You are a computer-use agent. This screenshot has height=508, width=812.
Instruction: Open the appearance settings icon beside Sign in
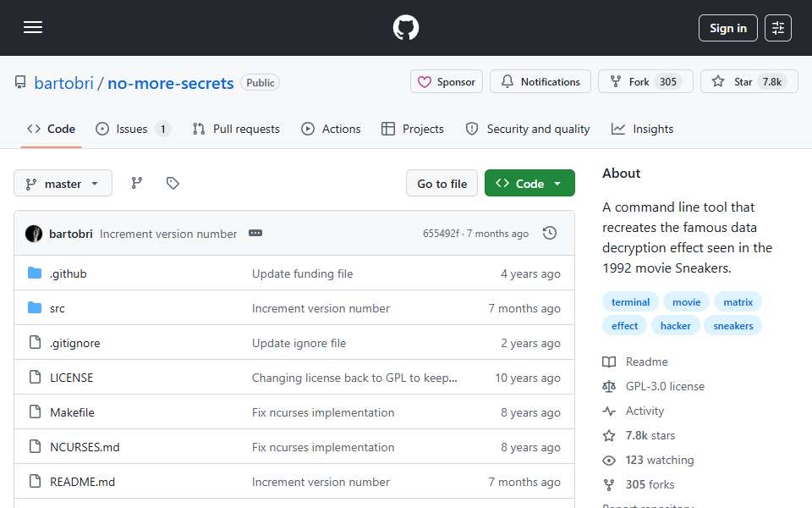(x=778, y=28)
